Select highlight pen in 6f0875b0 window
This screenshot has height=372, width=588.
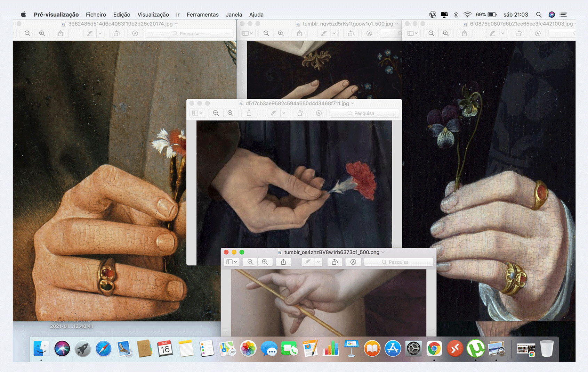pyautogui.click(x=492, y=33)
